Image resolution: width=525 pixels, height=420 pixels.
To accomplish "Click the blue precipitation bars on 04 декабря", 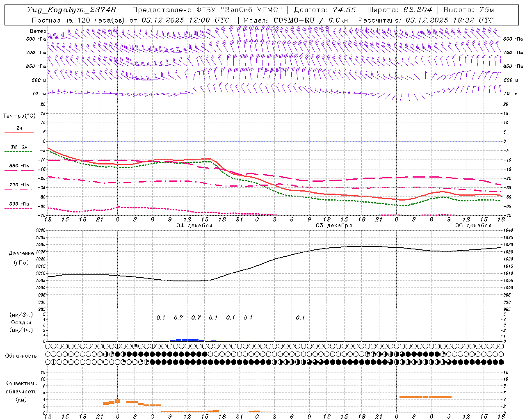I will (x=187, y=340).
